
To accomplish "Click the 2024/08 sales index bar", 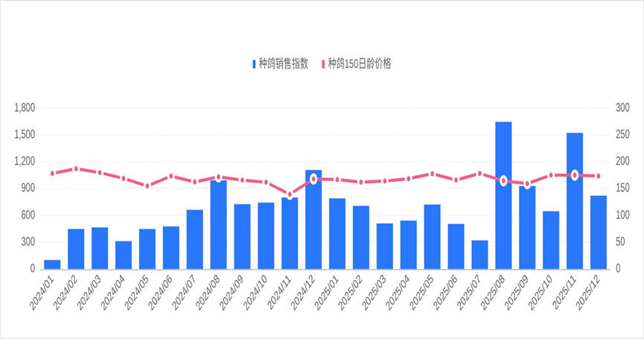I will click(x=218, y=224).
